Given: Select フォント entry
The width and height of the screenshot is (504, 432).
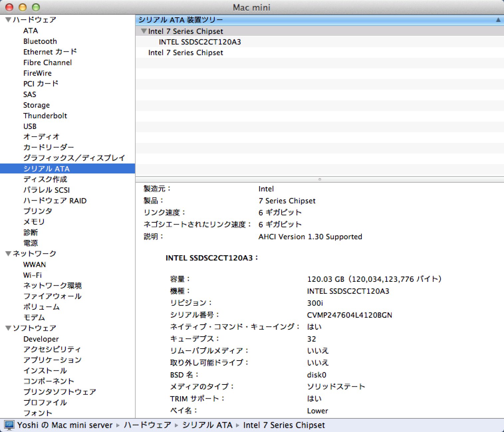Looking at the screenshot, I should (x=38, y=413).
